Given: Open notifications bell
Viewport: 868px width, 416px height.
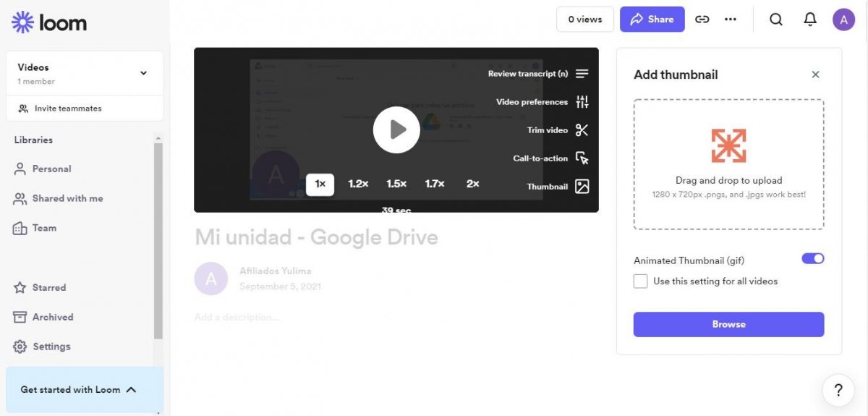Looking at the screenshot, I should (810, 20).
